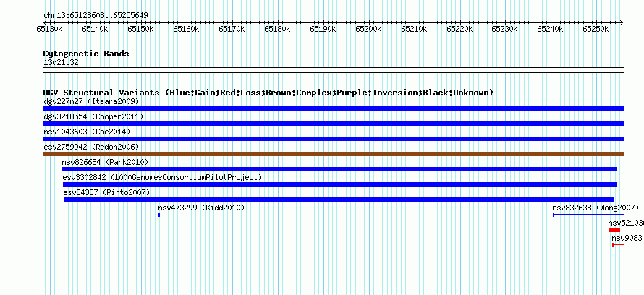Open the esv34387 (Pinto2007) label

[107, 192]
